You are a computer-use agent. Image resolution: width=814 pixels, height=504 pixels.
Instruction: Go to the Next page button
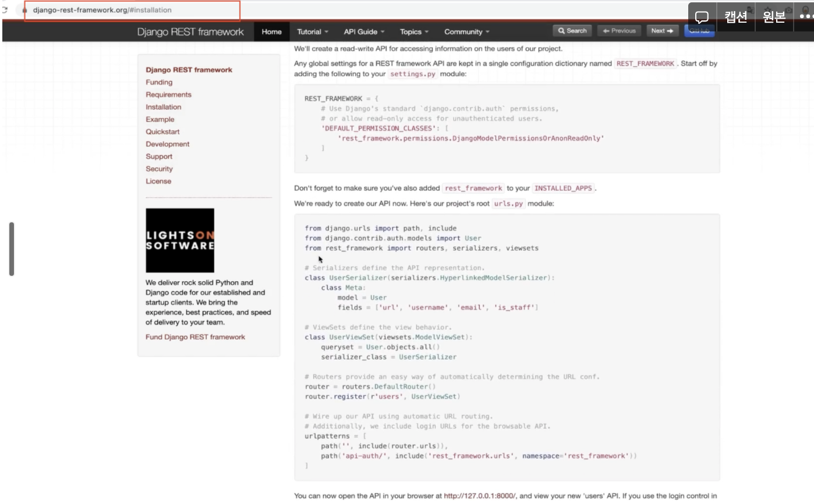point(662,31)
